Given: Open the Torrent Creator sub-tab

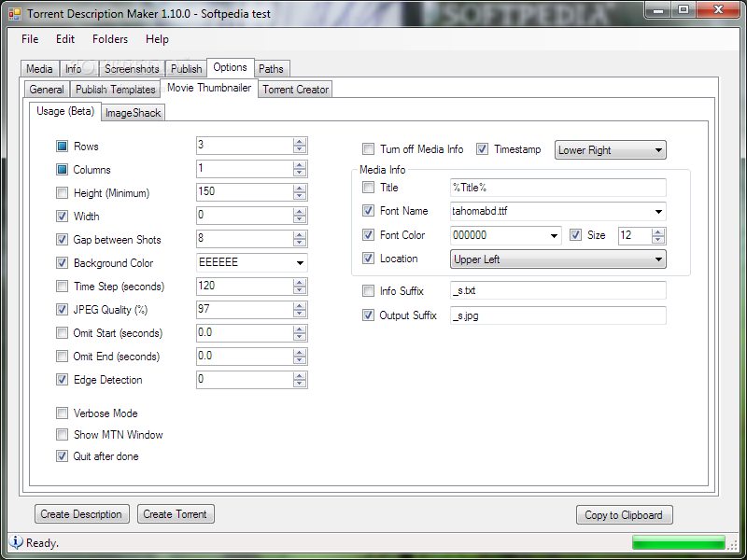Looking at the screenshot, I should tap(295, 90).
